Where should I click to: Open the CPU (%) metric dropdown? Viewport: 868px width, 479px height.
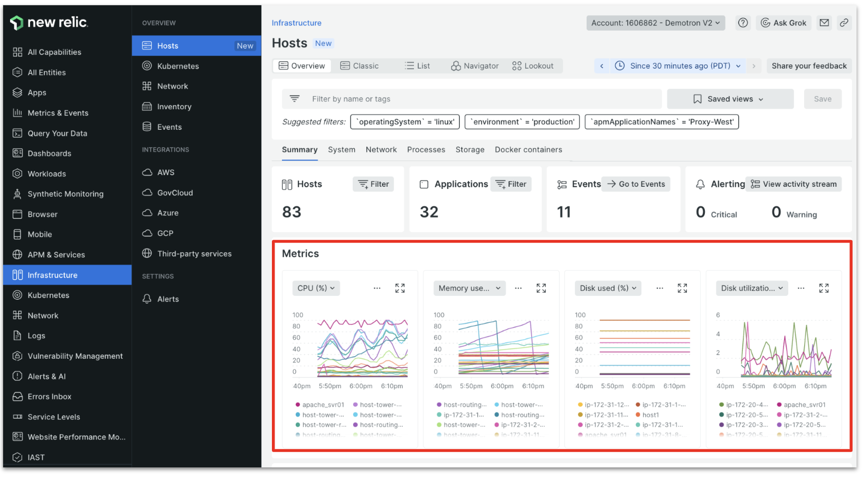(316, 288)
